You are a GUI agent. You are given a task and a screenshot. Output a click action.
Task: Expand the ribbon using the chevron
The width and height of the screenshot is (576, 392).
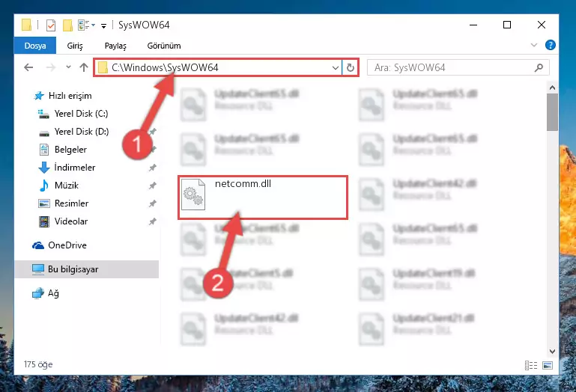tap(534, 45)
